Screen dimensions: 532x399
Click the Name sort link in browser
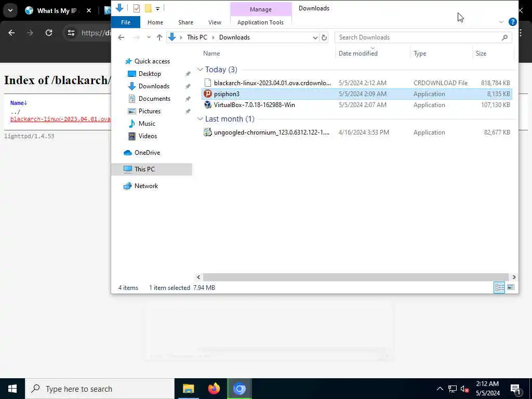pos(19,103)
